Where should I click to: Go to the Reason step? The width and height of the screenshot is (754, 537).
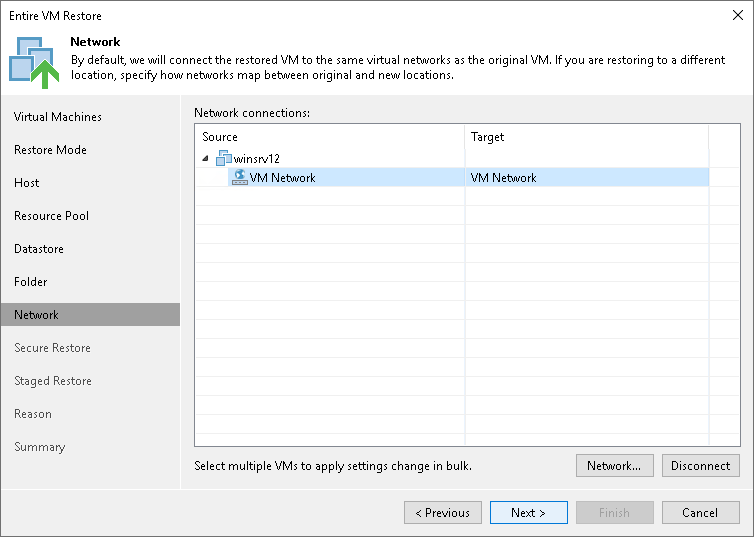pyautogui.click(x=33, y=413)
